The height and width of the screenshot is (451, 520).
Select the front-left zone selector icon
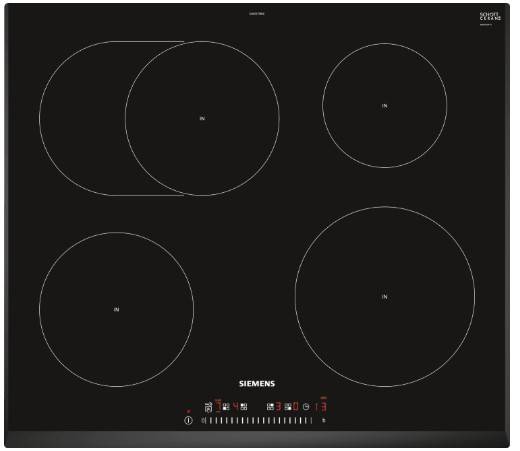[226, 407]
